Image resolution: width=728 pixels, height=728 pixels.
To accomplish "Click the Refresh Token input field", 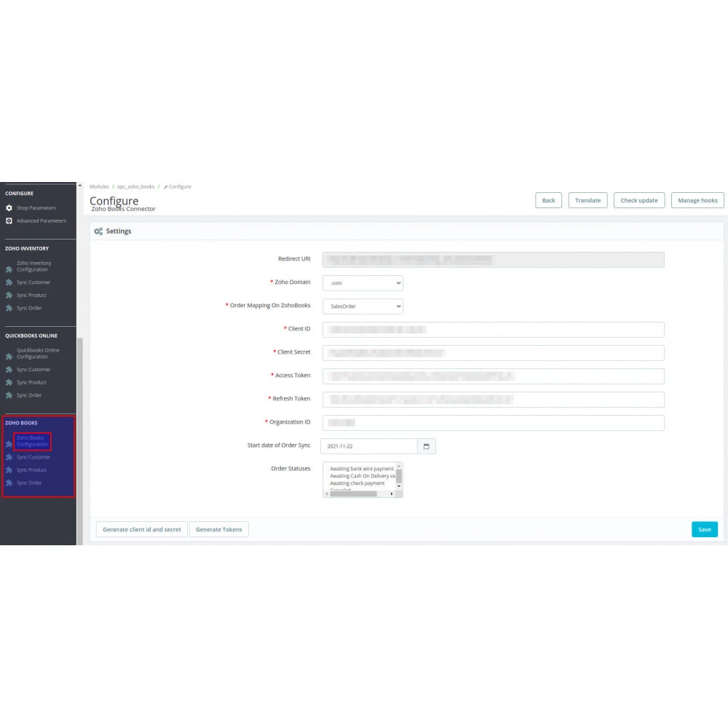I will coord(493,399).
